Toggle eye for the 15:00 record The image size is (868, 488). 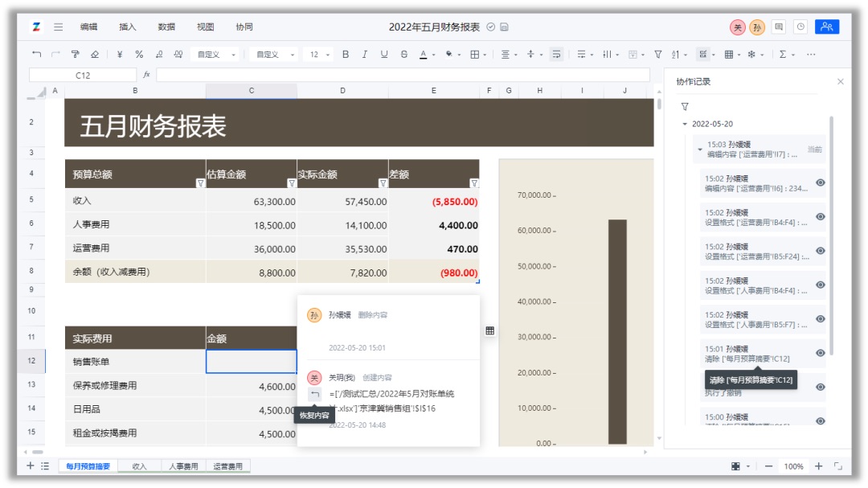[x=821, y=421]
